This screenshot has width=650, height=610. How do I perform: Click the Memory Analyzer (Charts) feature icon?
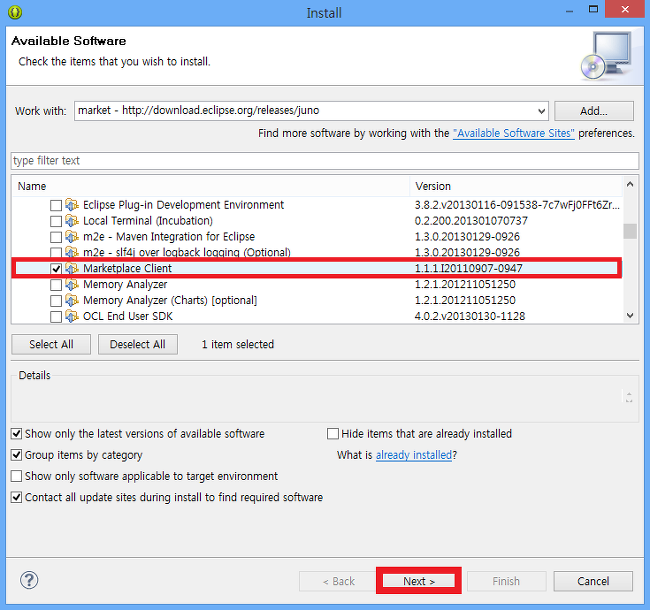point(72,300)
